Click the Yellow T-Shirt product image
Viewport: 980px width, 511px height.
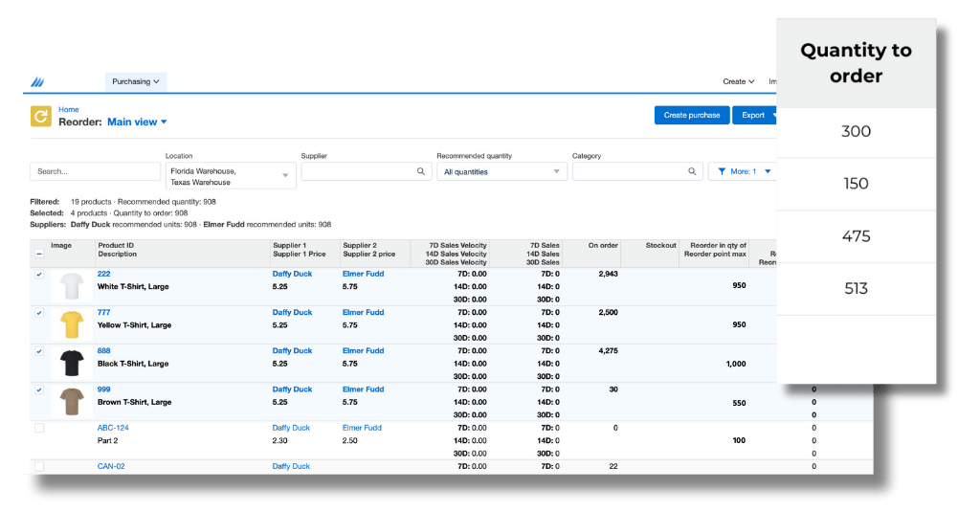(70, 324)
